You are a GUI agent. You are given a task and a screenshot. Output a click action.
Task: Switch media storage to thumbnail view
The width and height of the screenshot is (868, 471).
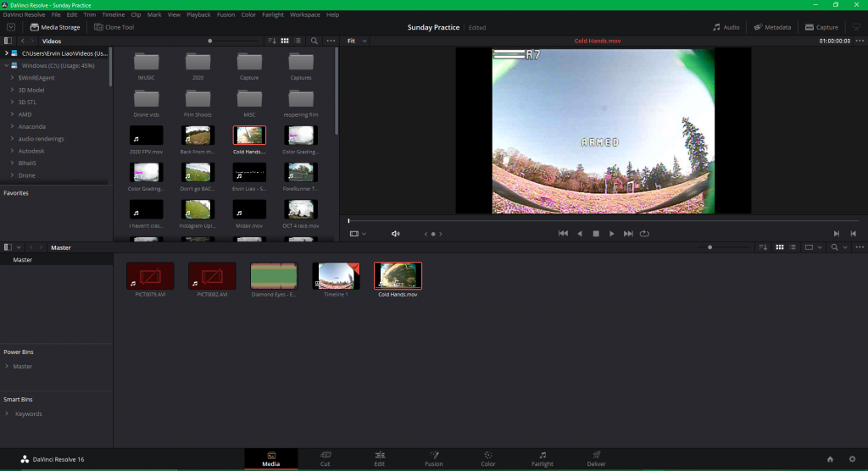(x=285, y=41)
